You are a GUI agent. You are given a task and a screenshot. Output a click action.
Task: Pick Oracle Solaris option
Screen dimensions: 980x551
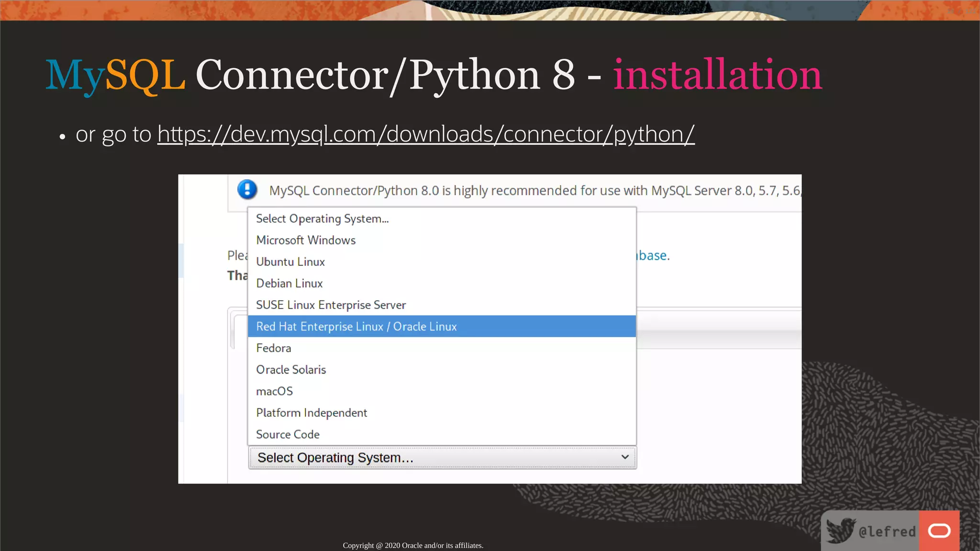[x=291, y=369]
